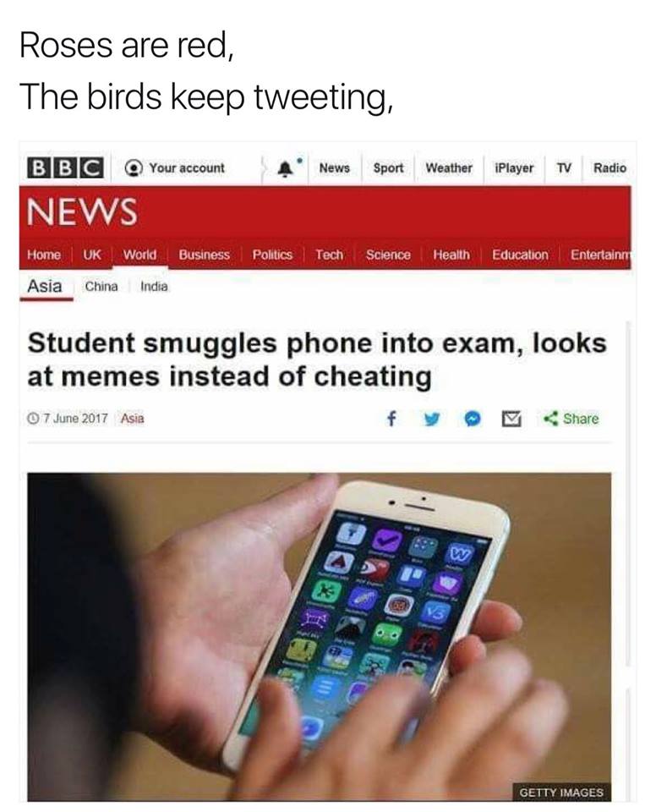The image size is (656, 812).
Task: Click the Your account profile icon
Action: point(134,167)
